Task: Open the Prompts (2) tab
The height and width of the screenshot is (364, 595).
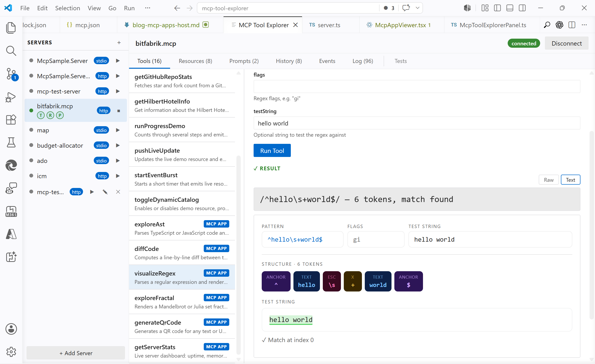Action: click(244, 61)
